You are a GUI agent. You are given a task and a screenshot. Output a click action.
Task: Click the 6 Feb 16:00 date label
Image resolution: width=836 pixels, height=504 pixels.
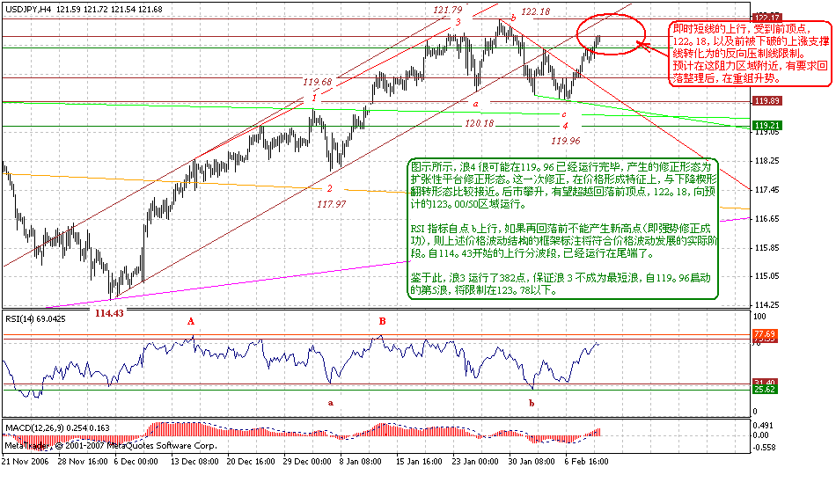click(x=586, y=462)
